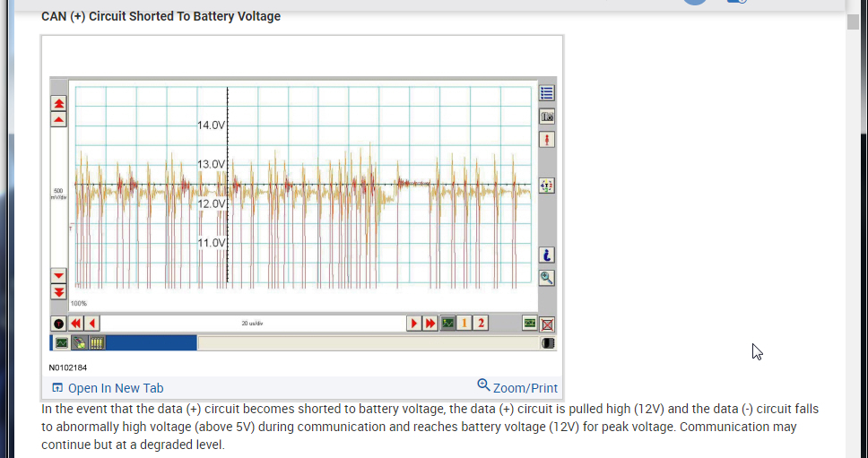Select channel 1 orange button

pos(464,323)
